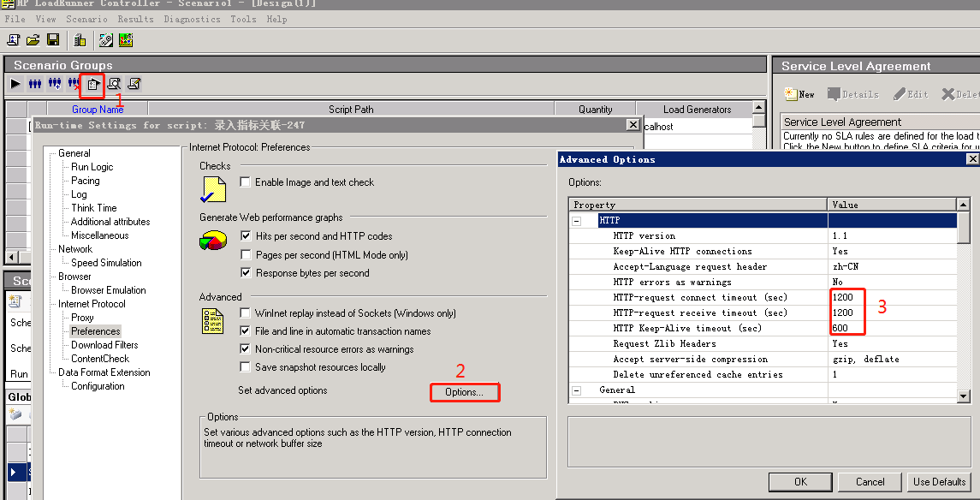Collapse the General property group

[x=577, y=390]
